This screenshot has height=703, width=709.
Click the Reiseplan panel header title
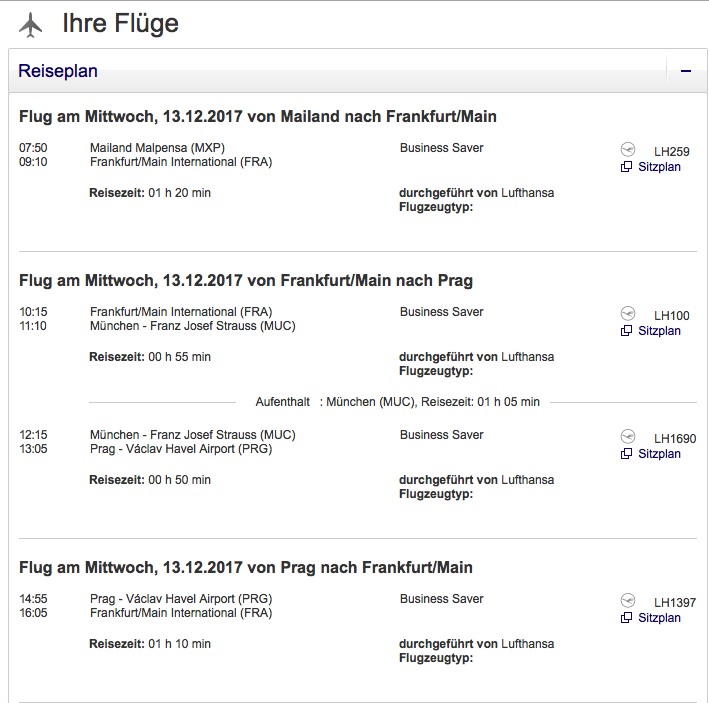(58, 71)
